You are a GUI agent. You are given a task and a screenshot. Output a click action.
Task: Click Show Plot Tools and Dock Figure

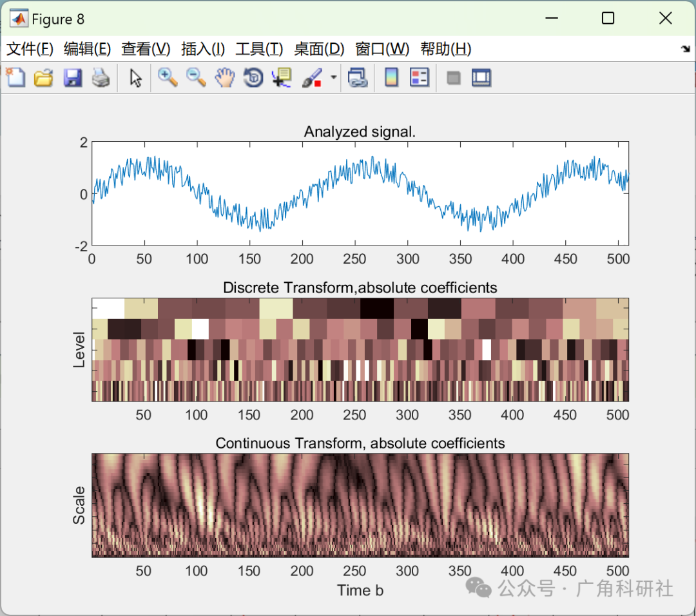click(x=481, y=78)
